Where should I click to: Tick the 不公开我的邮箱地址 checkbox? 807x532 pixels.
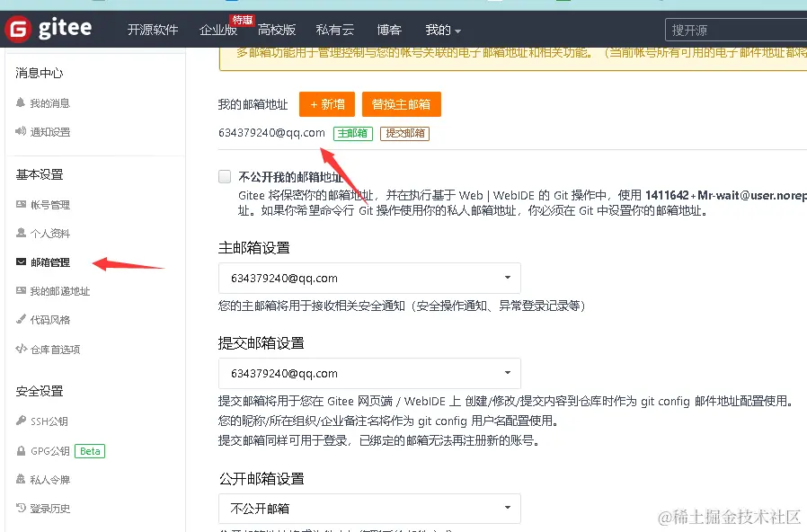click(x=225, y=176)
